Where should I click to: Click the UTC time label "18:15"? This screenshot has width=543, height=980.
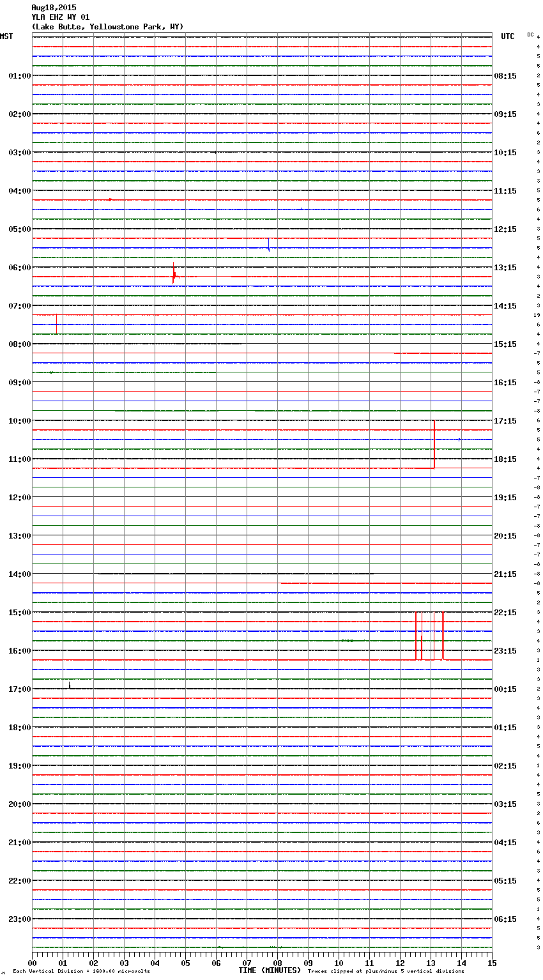pyautogui.click(x=505, y=459)
